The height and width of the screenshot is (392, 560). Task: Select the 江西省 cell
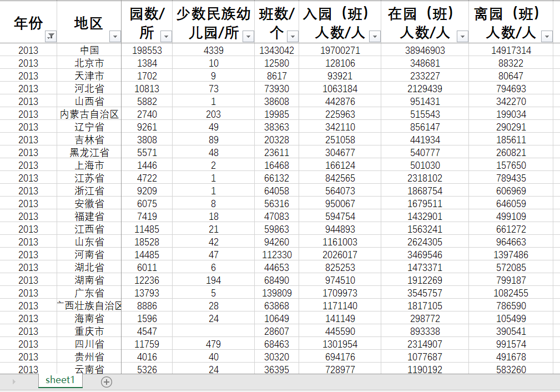[x=89, y=229]
